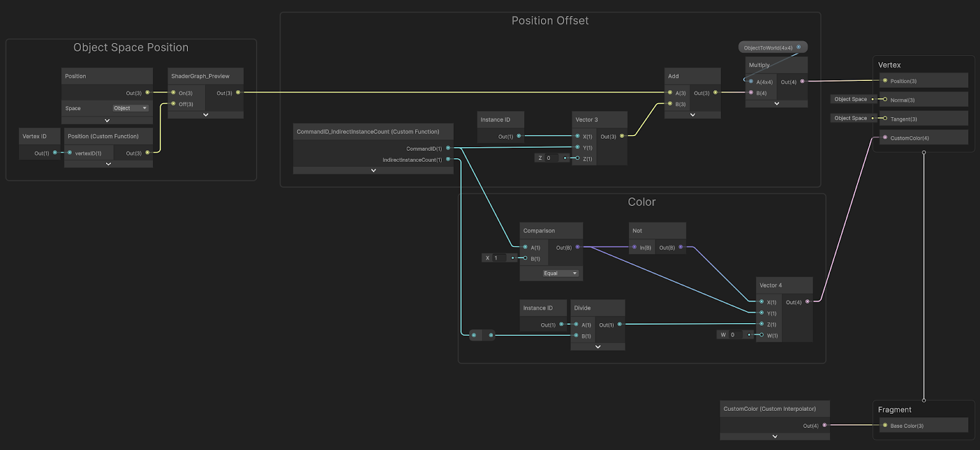Click the IndirectInstanceCount(1) output port

click(448, 159)
